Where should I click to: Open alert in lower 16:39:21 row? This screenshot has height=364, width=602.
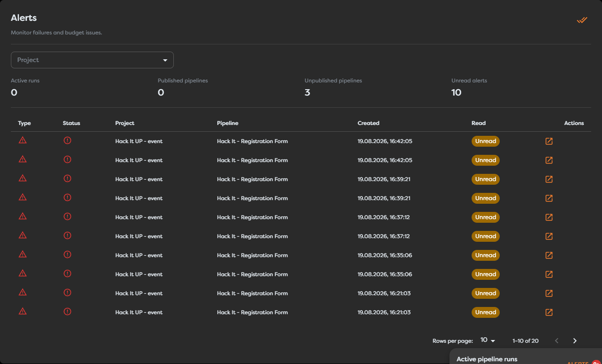549,198
